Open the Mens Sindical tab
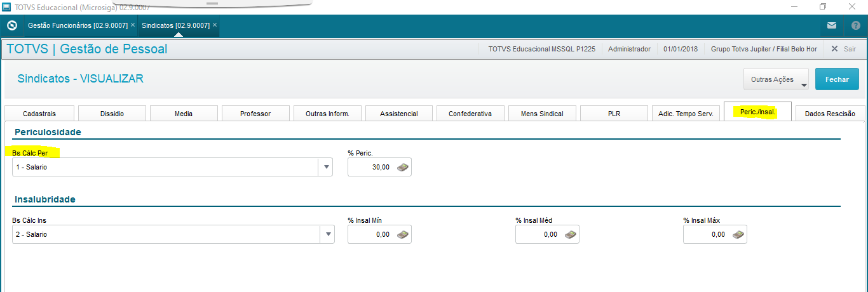868x292 pixels. [x=542, y=113]
